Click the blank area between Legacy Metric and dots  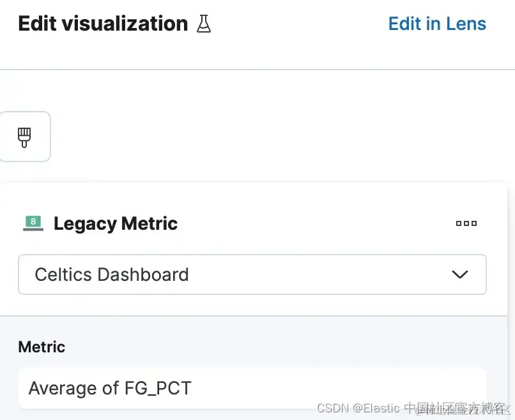(x=313, y=223)
